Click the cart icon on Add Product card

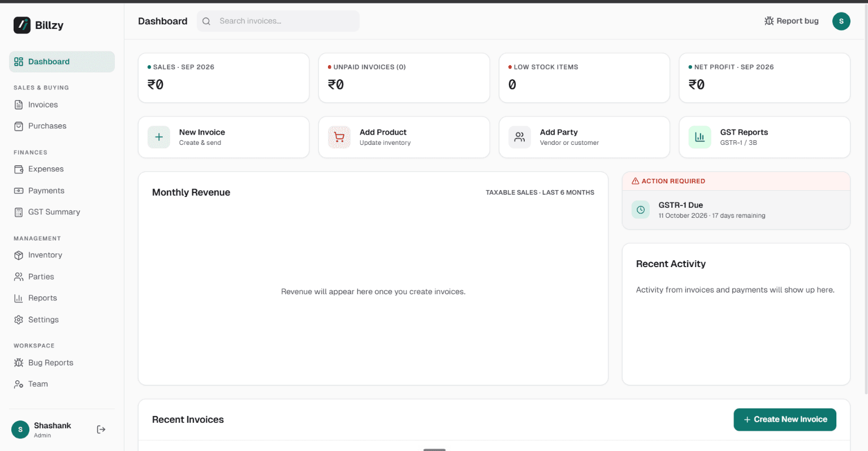(339, 137)
